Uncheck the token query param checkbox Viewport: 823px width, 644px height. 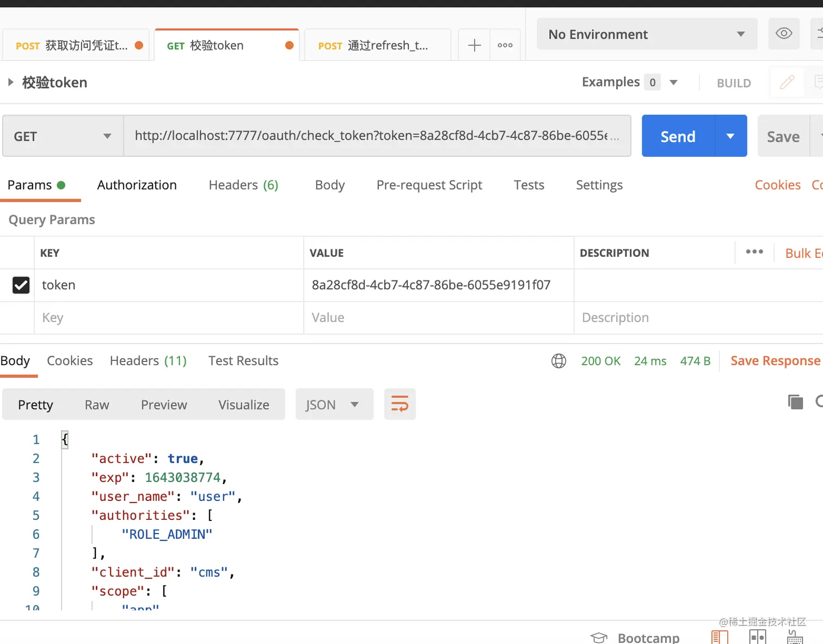tap(21, 285)
